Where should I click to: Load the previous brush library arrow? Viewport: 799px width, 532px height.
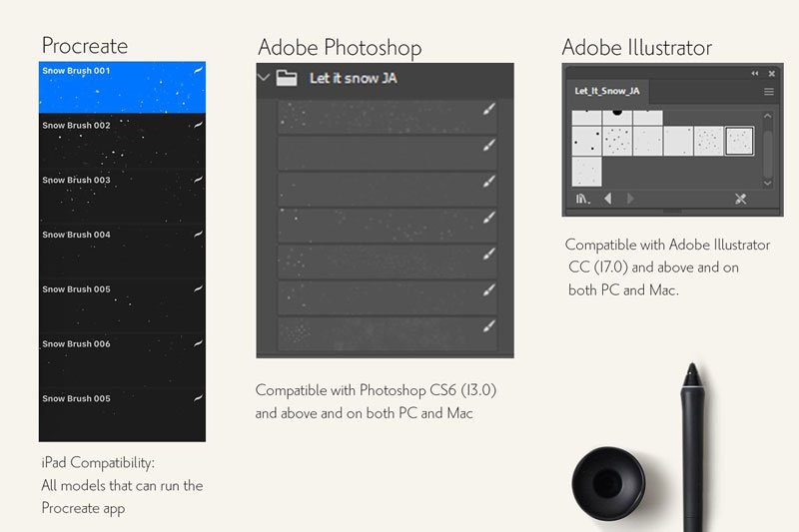pos(608,199)
